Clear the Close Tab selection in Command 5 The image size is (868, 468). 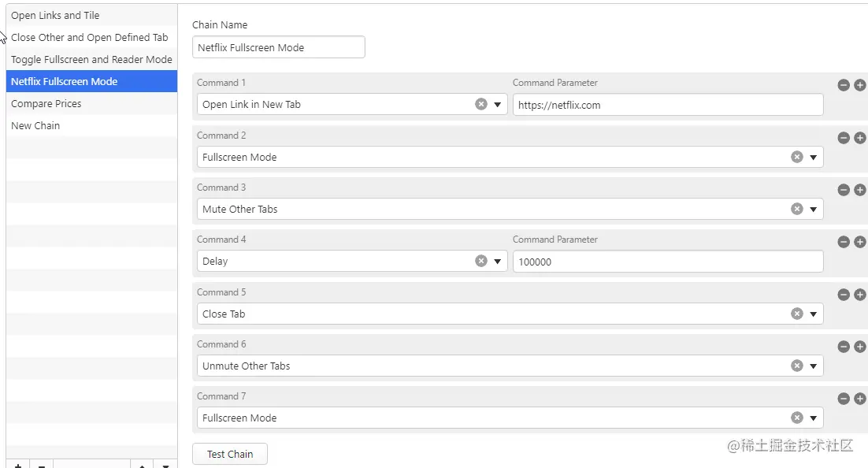coord(796,314)
